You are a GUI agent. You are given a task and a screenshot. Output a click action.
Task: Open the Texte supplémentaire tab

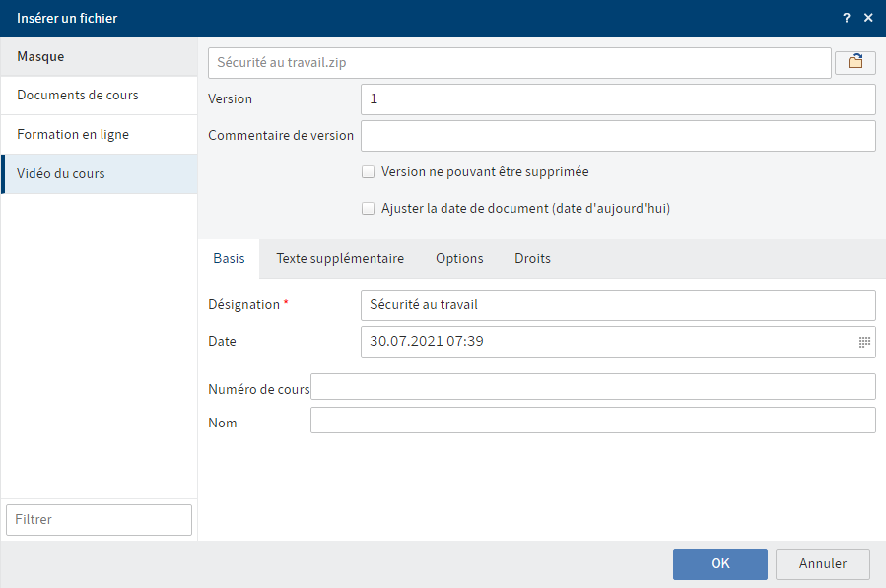340,259
